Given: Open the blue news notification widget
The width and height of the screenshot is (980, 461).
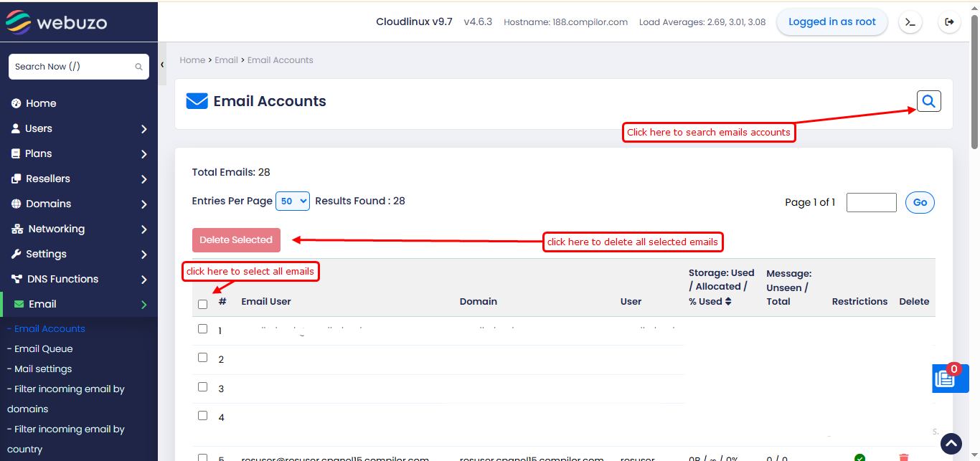Looking at the screenshot, I should point(946,379).
